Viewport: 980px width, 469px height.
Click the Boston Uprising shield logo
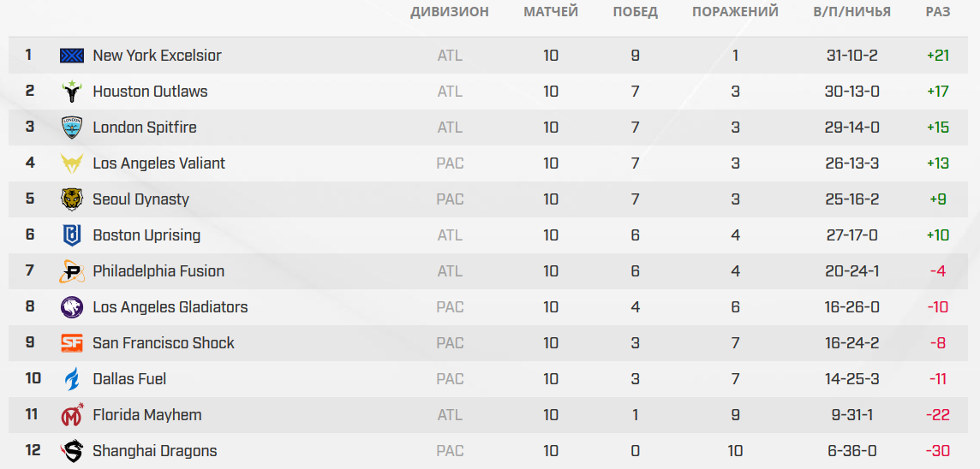[72, 235]
